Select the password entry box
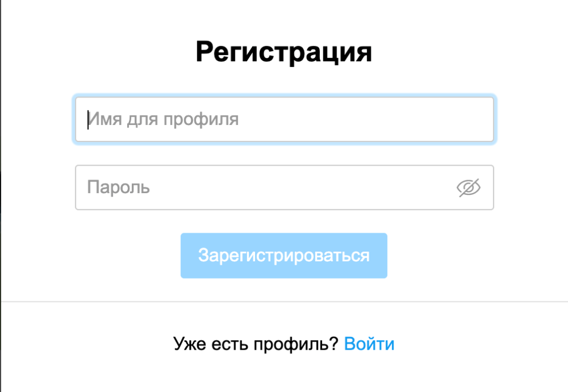 (x=264, y=187)
